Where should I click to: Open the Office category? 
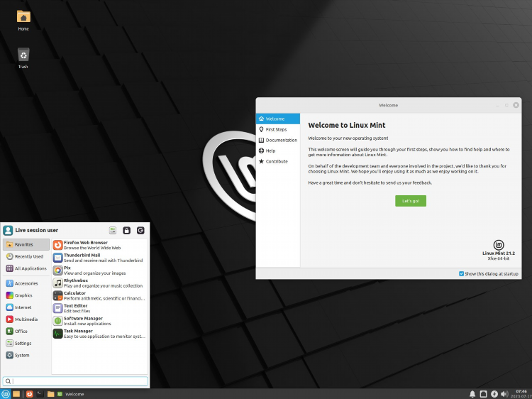[x=26, y=331]
